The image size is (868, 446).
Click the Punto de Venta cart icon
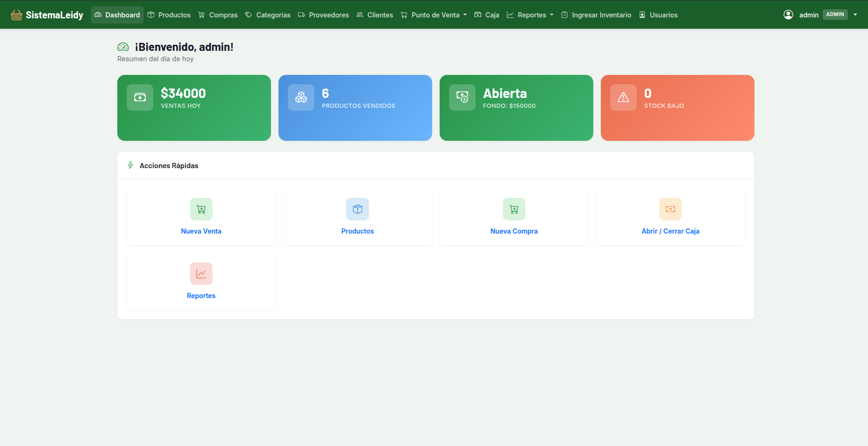pos(404,15)
